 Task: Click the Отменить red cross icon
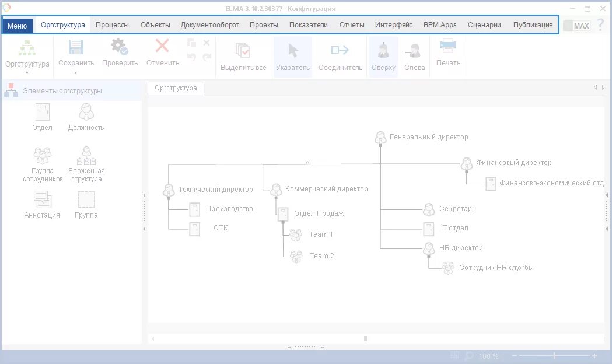(162, 45)
